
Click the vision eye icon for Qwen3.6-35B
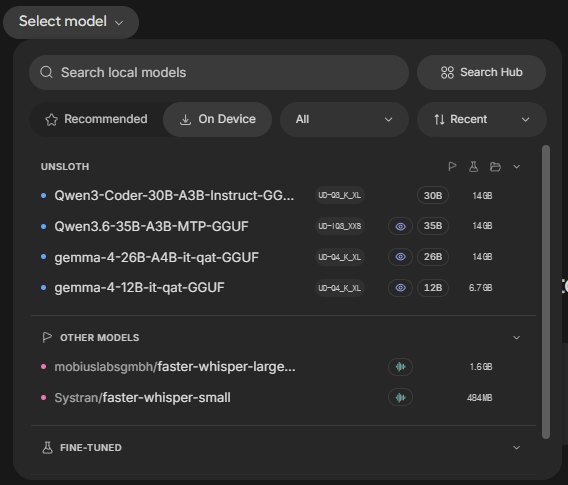tap(400, 226)
